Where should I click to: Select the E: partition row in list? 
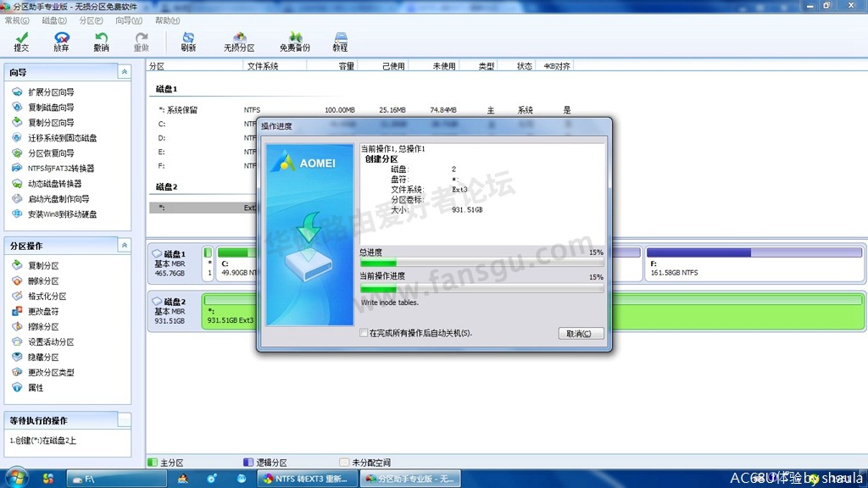[203, 152]
